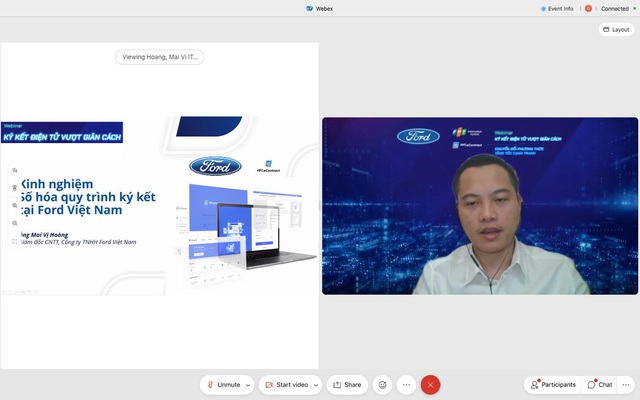Viewport: 640px width, 400px height.
Task: Zoom in on the shared content
Action: click(15, 205)
